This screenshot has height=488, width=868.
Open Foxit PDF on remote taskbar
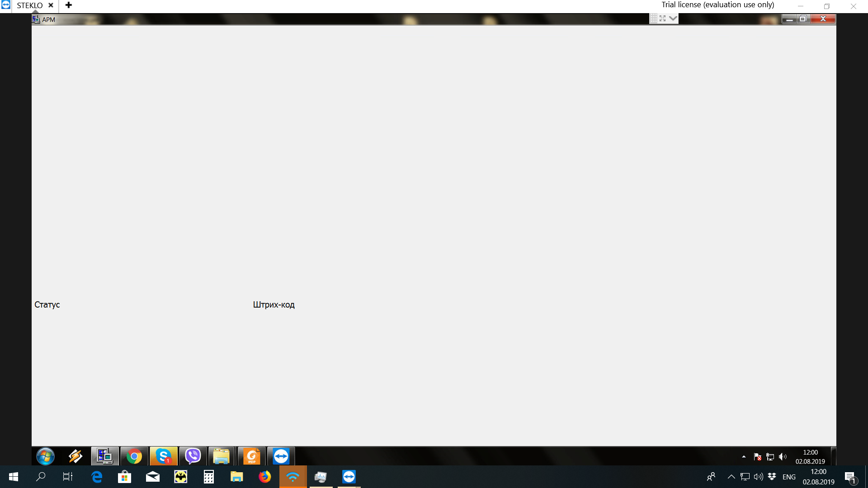[252, 456]
